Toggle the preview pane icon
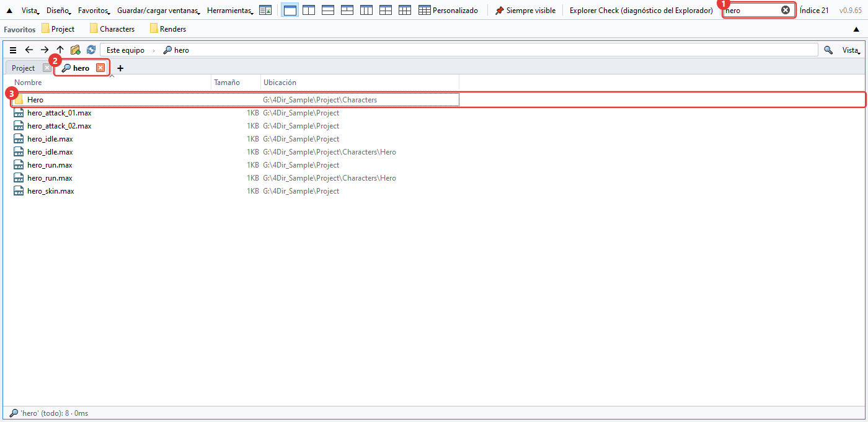Image resolution: width=868 pixels, height=422 pixels. coord(265,10)
